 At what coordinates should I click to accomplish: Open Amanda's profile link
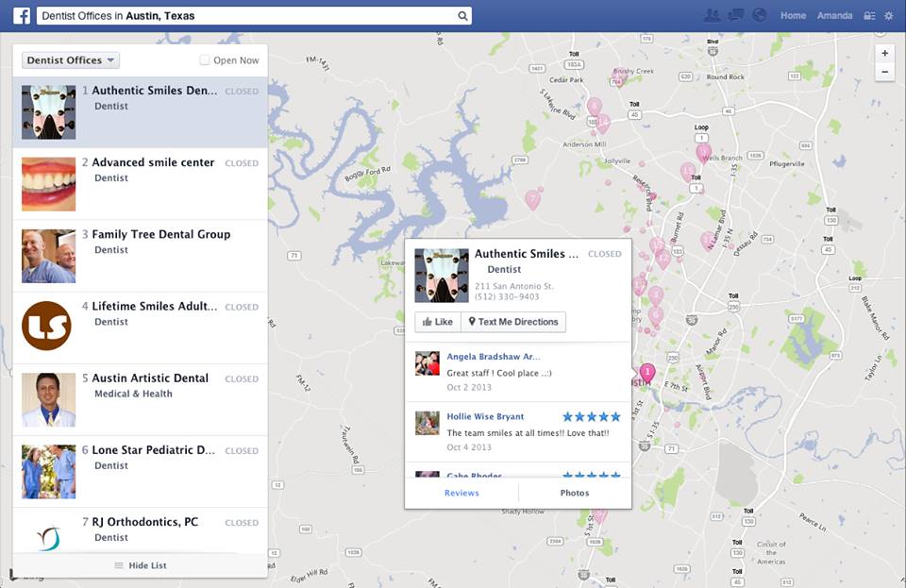point(834,16)
